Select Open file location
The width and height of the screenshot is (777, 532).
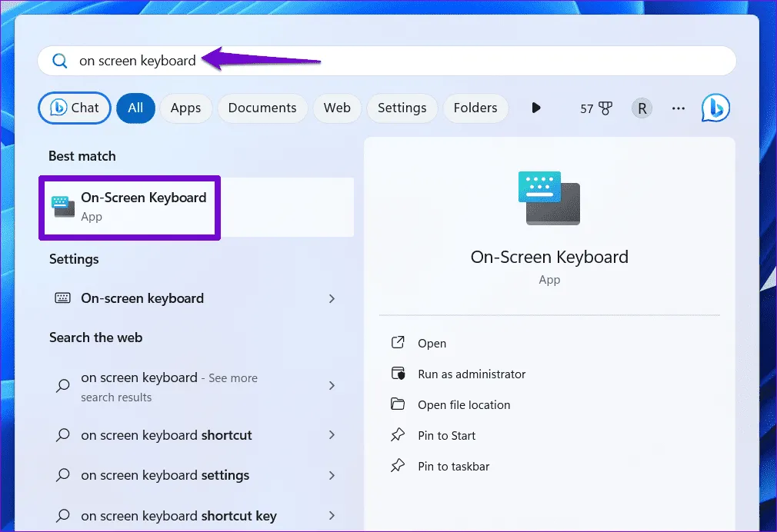click(x=463, y=405)
